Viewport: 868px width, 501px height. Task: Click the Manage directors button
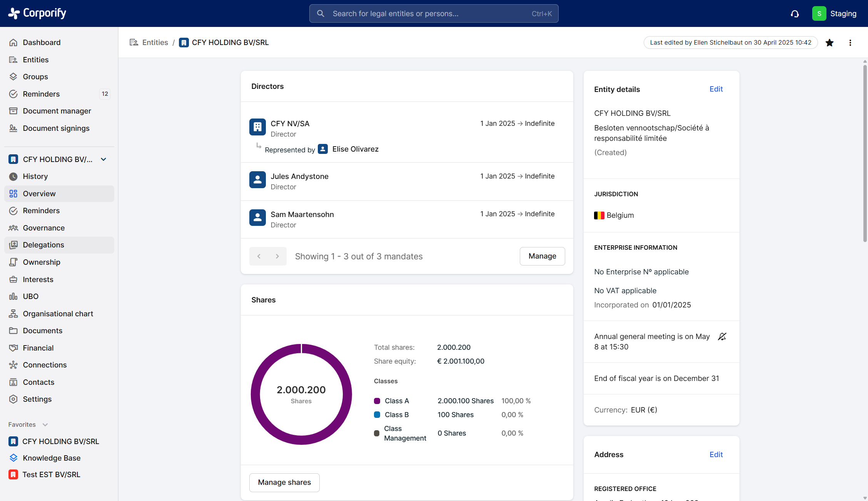(x=542, y=256)
